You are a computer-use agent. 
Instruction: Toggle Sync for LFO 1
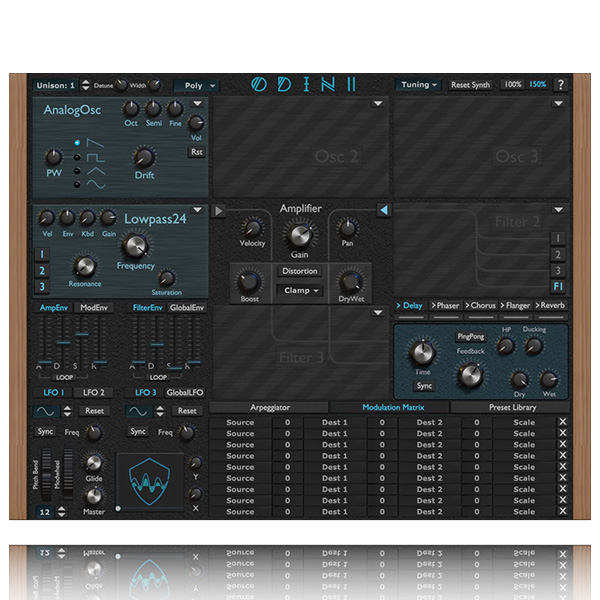(45, 432)
